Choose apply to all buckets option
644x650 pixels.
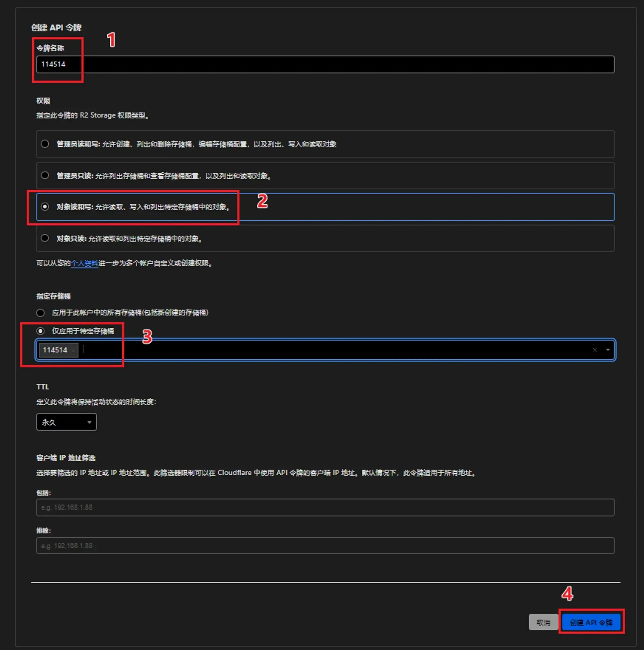40,313
